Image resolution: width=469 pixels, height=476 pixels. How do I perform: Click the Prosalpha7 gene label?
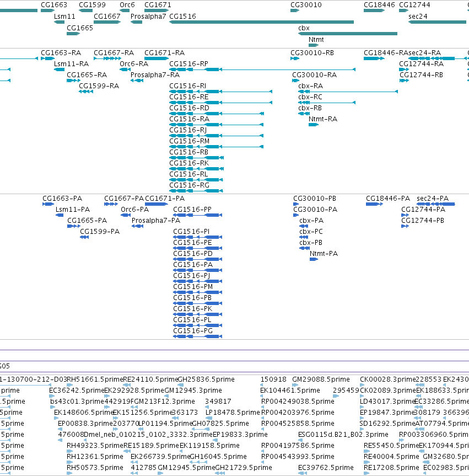point(148,17)
